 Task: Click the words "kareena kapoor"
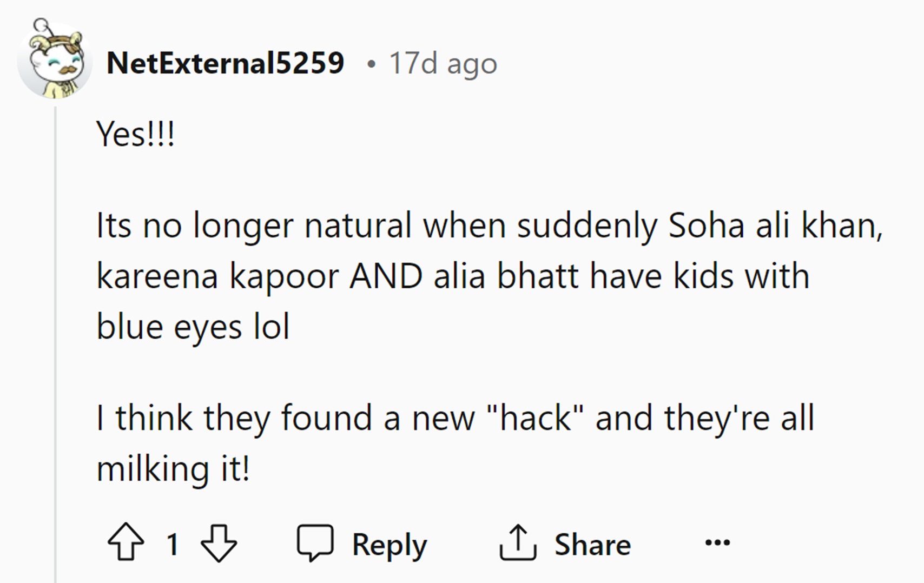coord(217,276)
